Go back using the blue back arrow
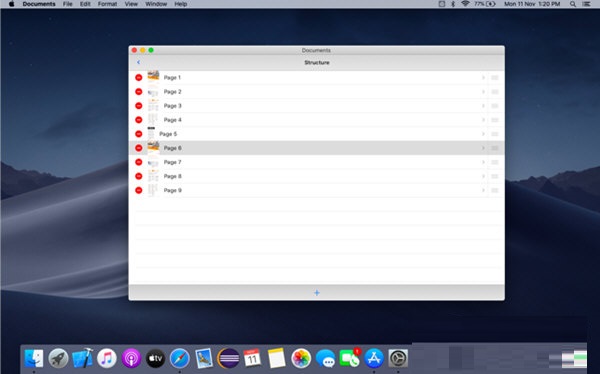The height and width of the screenshot is (374, 600). tap(139, 62)
